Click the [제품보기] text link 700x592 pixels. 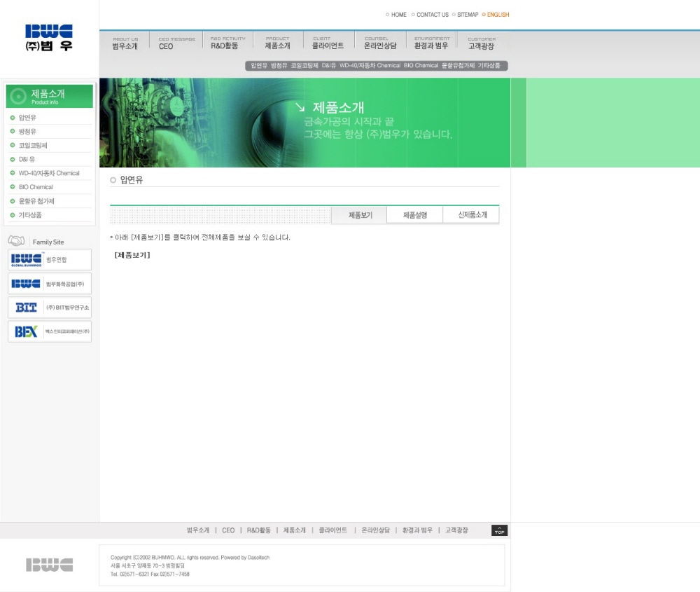(x=132, y=255)
